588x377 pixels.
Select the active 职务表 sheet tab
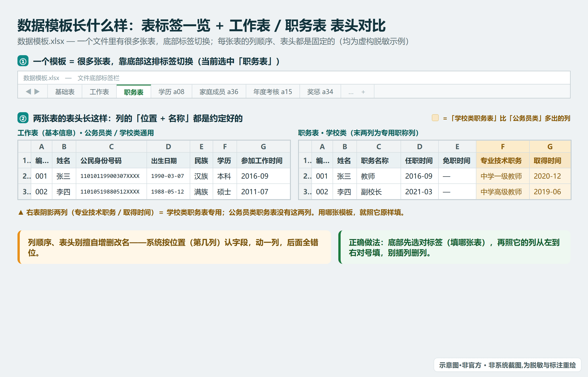tap(133, 92)
